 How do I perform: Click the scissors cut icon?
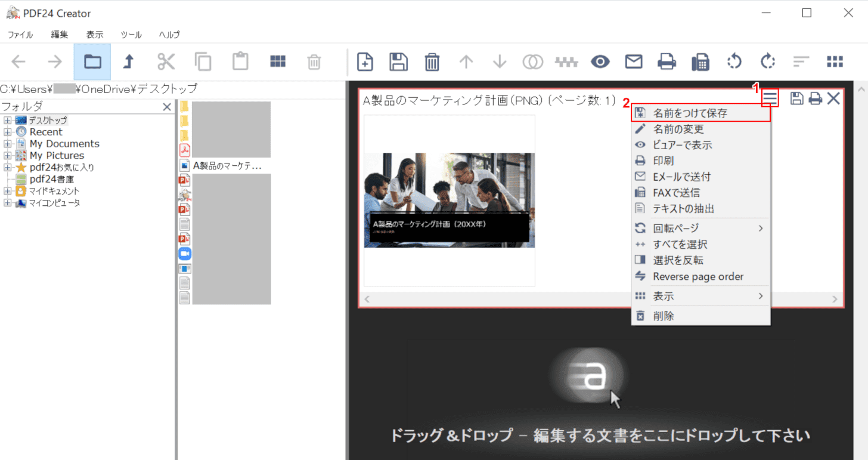point(166,61)
